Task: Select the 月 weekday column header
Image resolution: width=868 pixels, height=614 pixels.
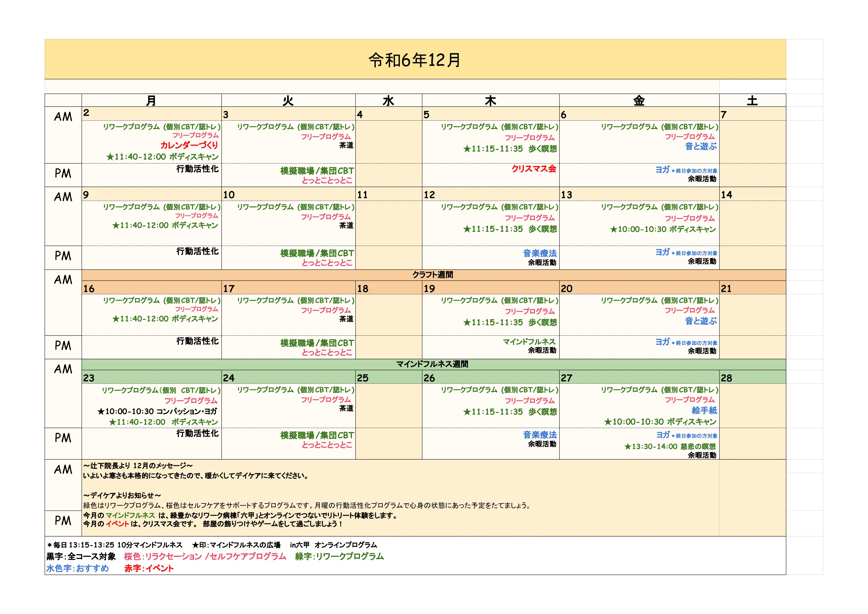Action: (151, 101)
